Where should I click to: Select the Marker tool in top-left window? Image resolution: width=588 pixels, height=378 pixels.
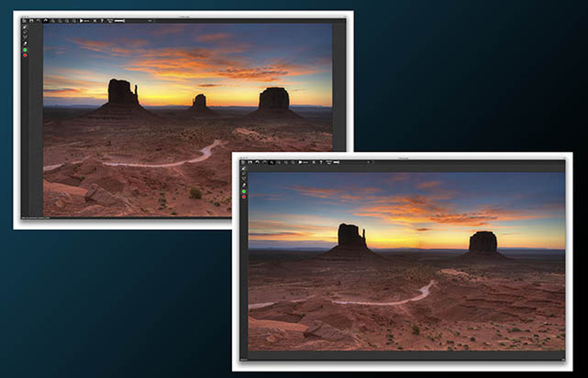[x=24, y=27]
